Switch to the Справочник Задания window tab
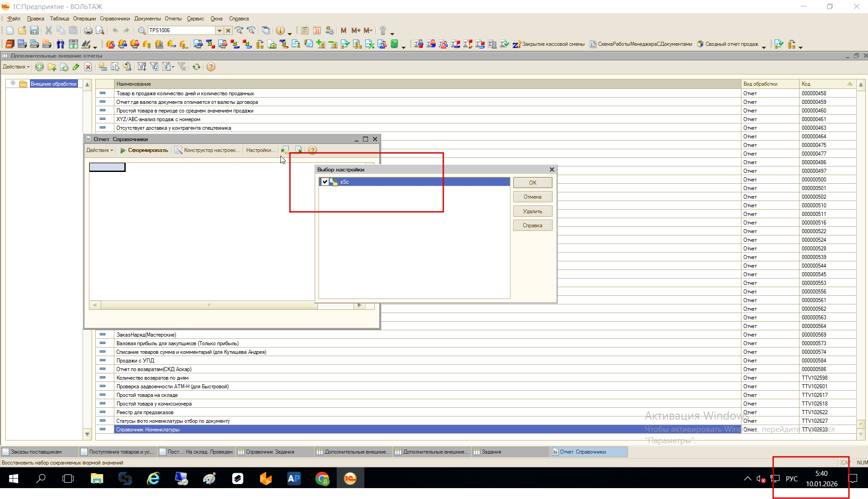Viewport: 868px width, 499px height. (x=275, y=452)
